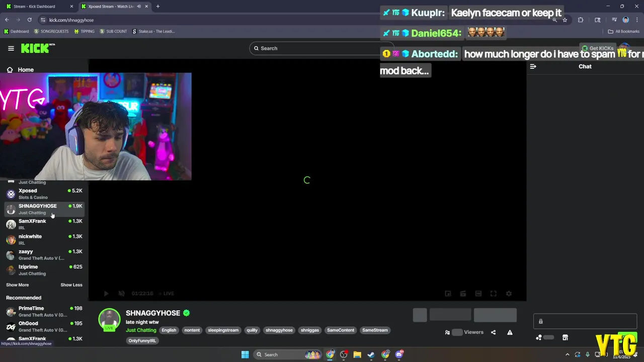Unmute the stream volume icon
Viewport: 644px width, 362px height.
pos(121,294)
